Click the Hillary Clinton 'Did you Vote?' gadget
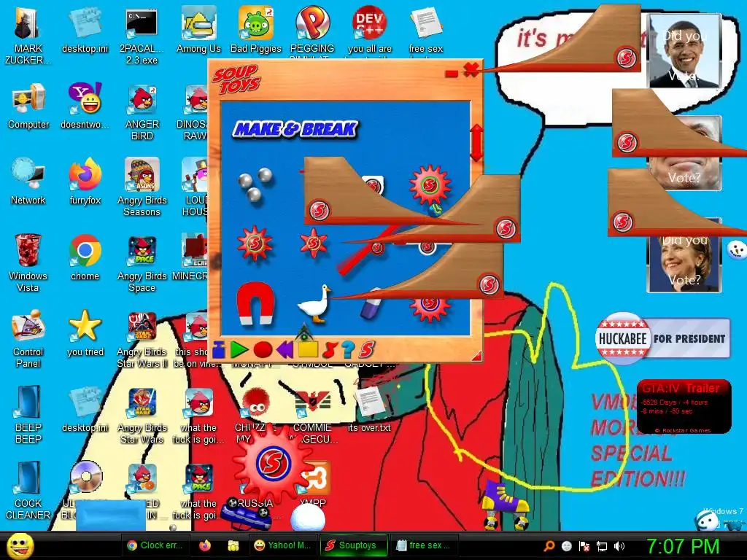 (684, 261)
